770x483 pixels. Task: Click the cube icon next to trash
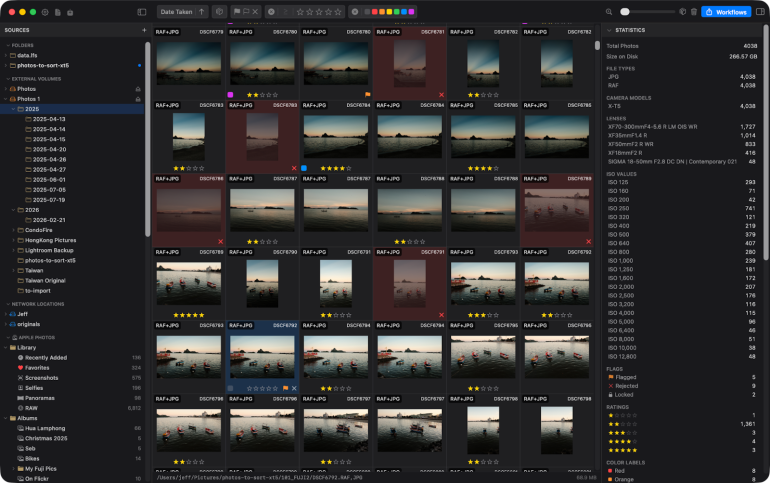(x=683, y=12)
